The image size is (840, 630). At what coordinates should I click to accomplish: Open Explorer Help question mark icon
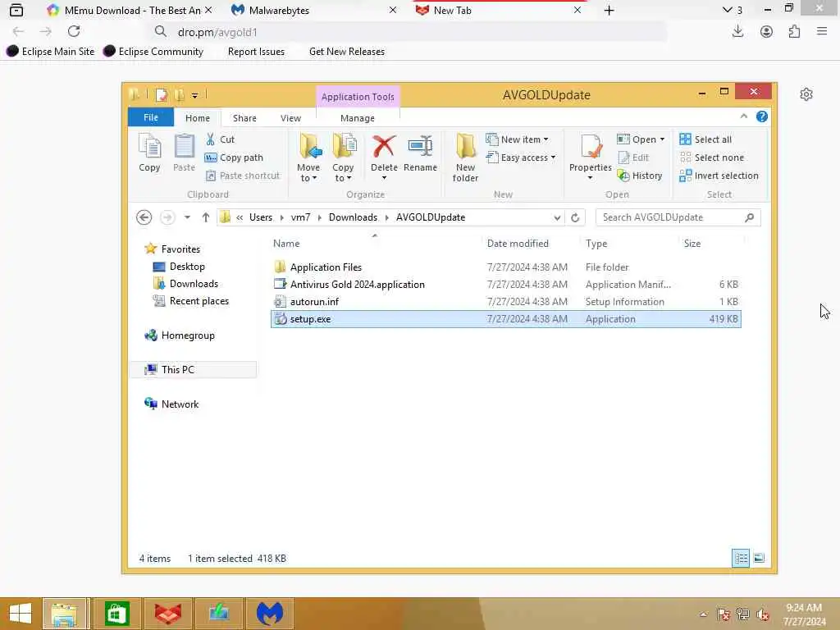(762, 116)
